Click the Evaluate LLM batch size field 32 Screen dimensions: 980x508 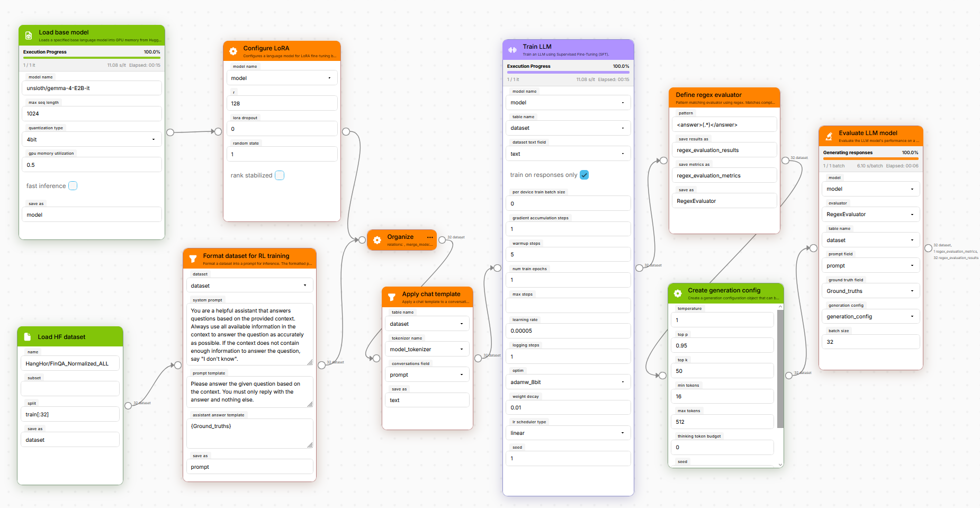click(871, 342)
